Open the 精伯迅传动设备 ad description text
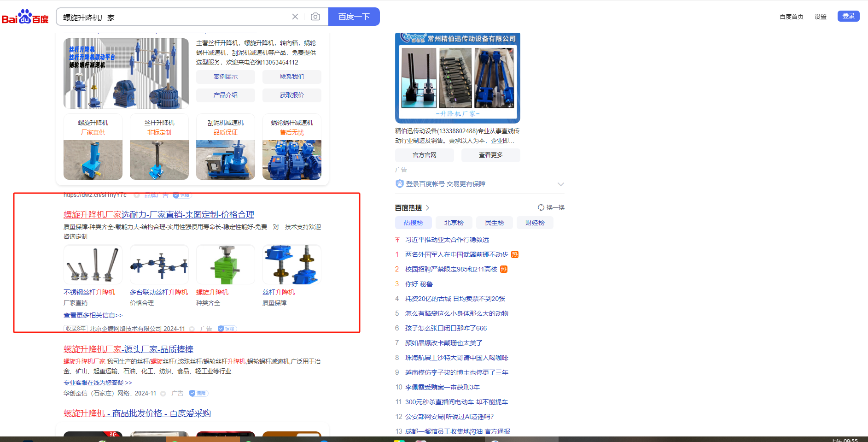Viewport: 868px width, 442px height. click(457, 136)
